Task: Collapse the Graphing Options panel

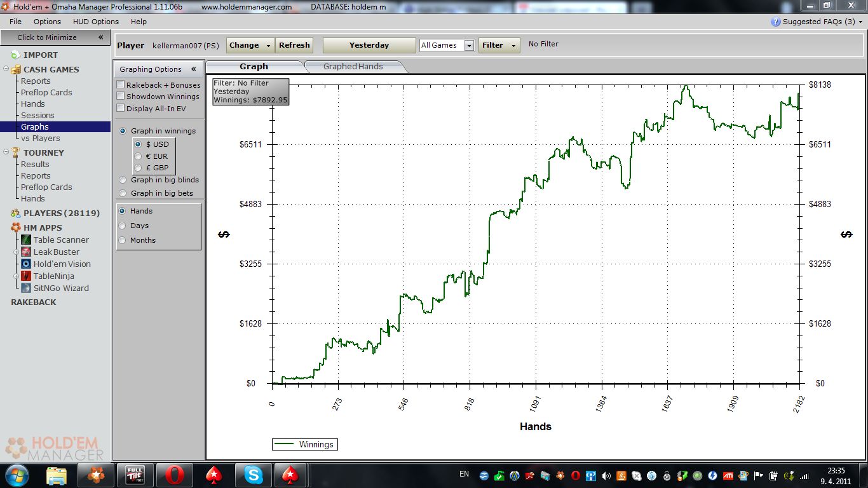Action: (193, 69)
